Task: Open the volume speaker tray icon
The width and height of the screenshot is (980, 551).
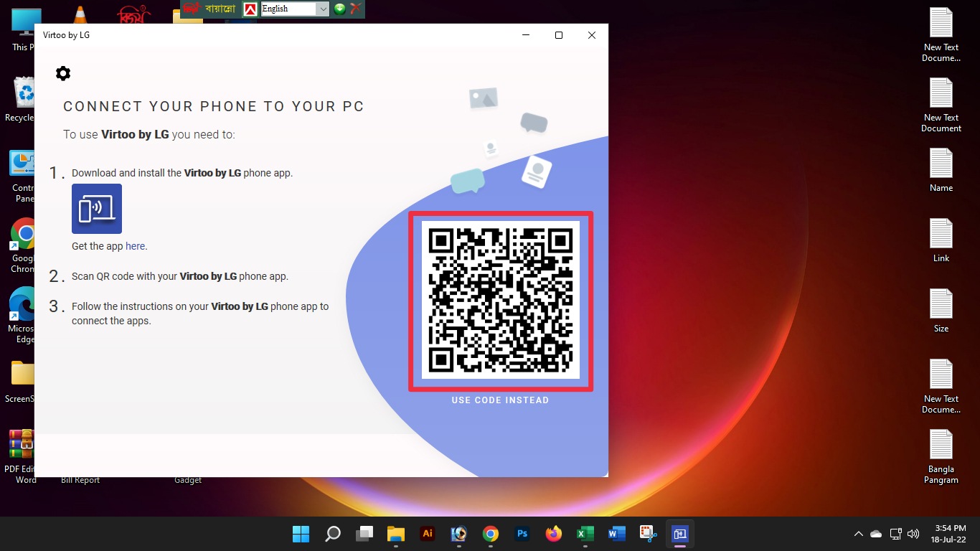Action: point(913,534)
